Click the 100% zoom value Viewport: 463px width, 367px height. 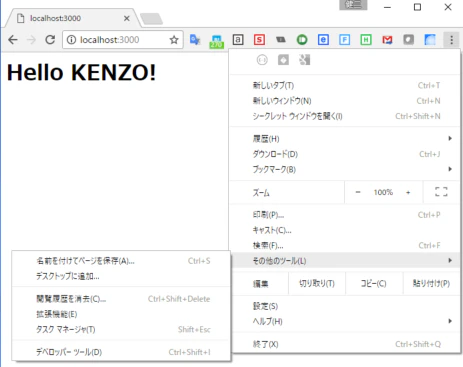(383, 192)
